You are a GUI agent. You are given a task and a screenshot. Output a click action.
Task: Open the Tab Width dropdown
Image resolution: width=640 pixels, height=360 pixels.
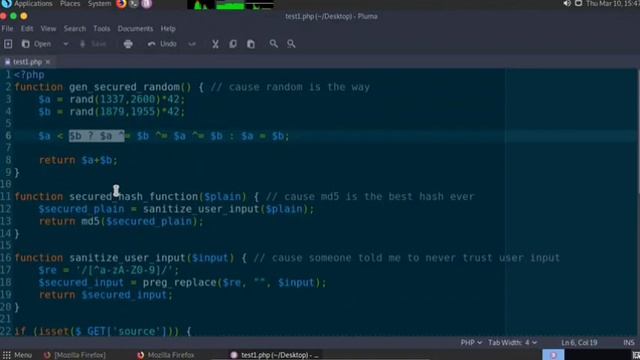pos(512,342)
